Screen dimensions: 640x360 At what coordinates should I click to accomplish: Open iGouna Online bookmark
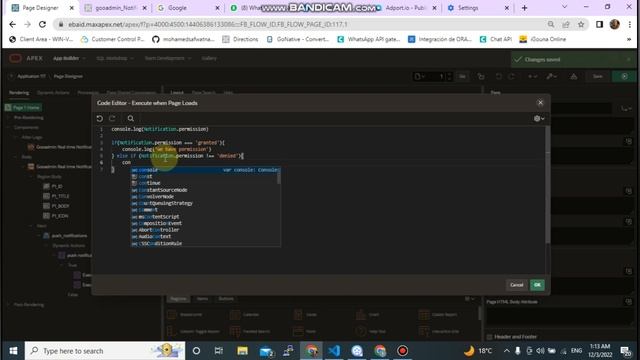[x=543, y=39]
